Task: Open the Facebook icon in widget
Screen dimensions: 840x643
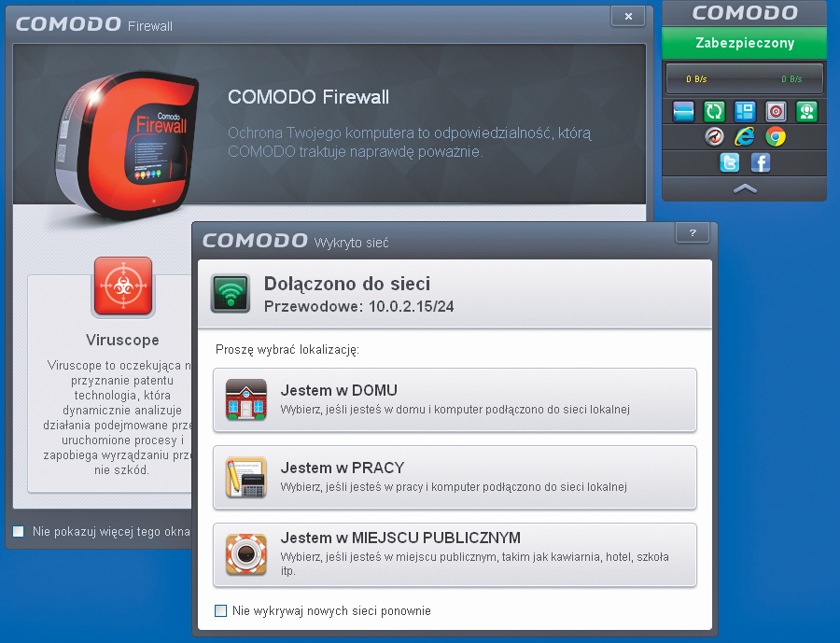Action: tap(761, 163)
